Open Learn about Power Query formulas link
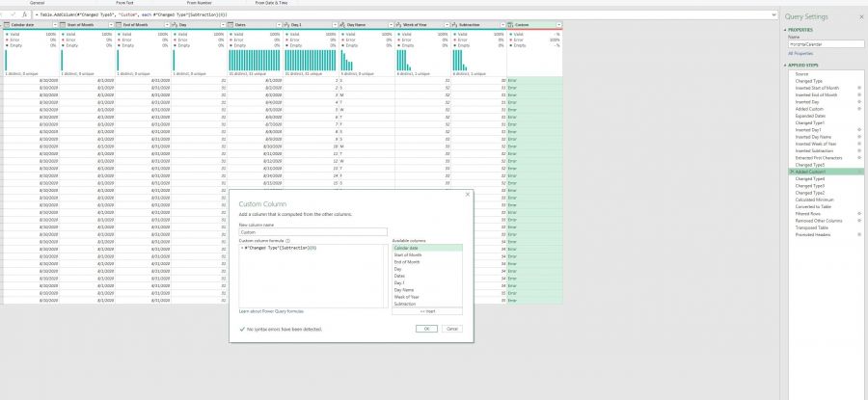Screen dimensions: 868x400 pos(271,311)
